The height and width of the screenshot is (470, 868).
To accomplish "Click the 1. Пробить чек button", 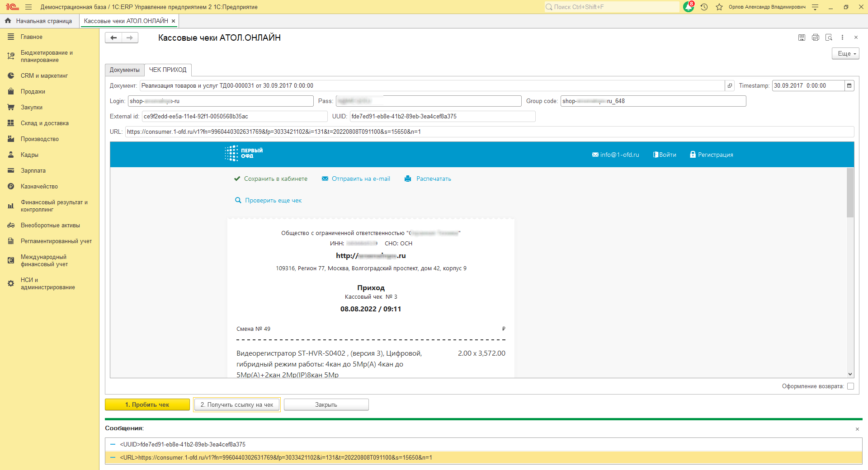I will click(147, 404).
